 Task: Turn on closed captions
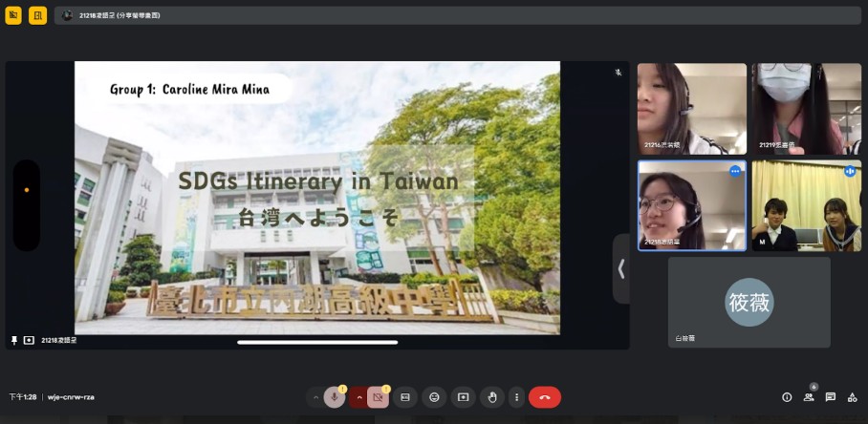[x=405, y=397]
